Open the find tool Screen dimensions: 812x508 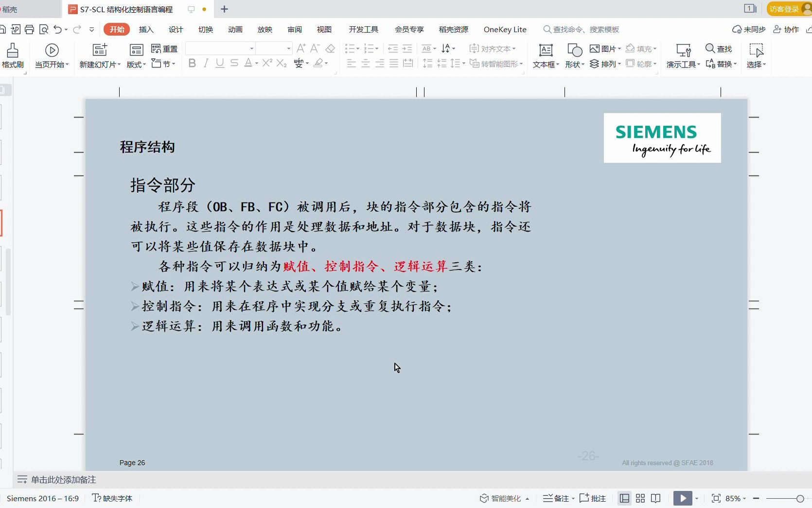[720, 49]
